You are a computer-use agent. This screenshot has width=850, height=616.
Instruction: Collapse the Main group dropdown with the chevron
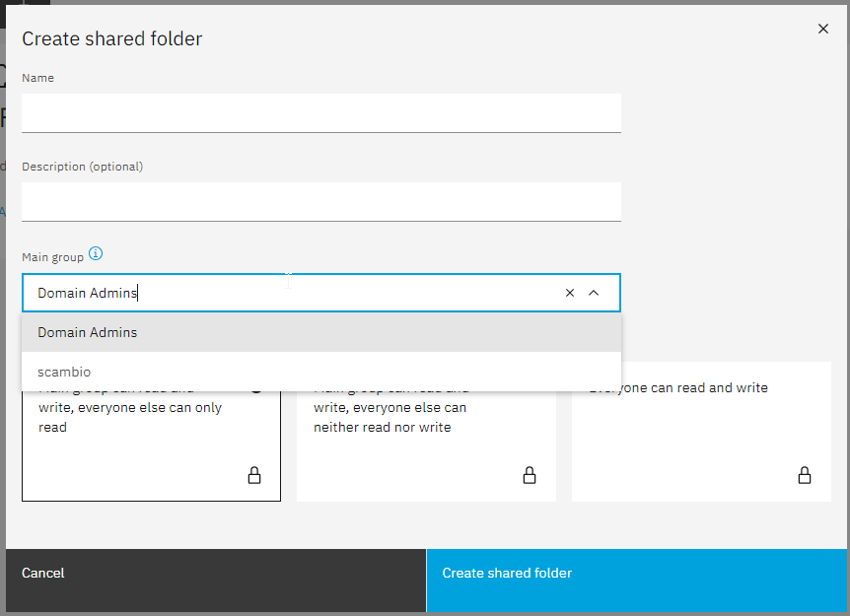(x=594, y=292)
